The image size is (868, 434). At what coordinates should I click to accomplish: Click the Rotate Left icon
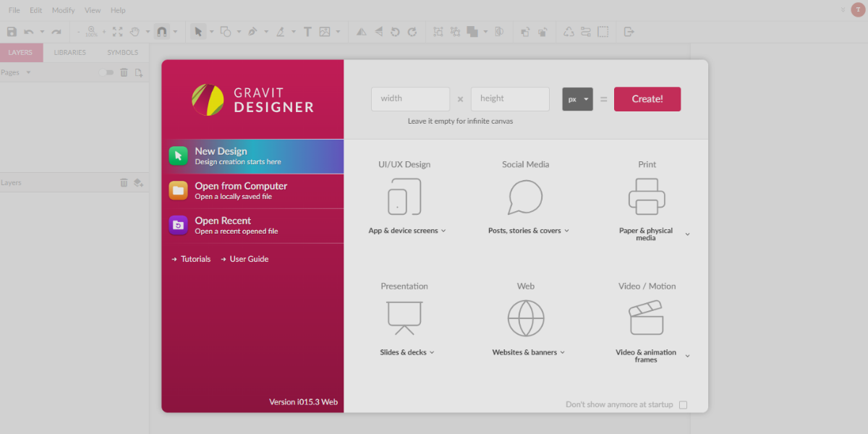[394, 32]
